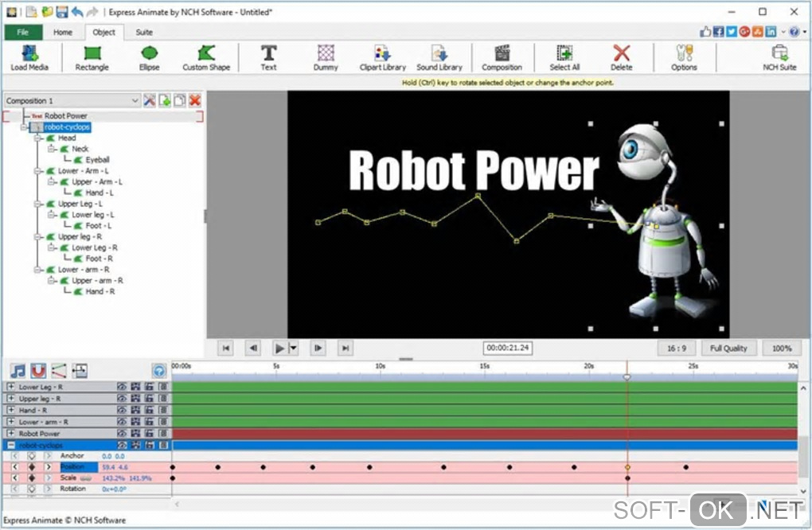
Task: Click the Facebook share icon
Action: point(718,32)
